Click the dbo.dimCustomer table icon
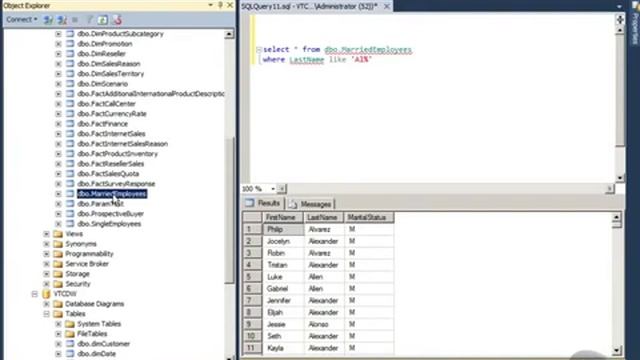This screenshot has height=360, width=640. pos(70,344)
